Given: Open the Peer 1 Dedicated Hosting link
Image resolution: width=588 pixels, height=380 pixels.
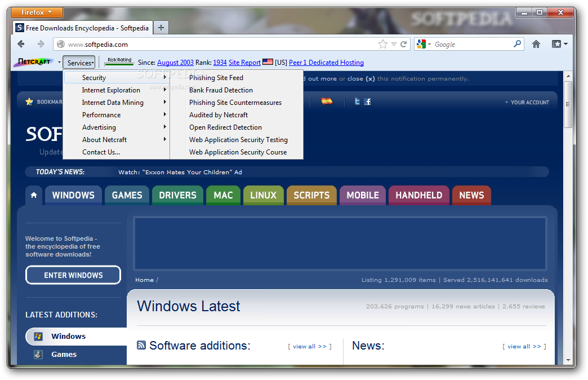Looking at the screenshot, I should [x=326, y=63].
